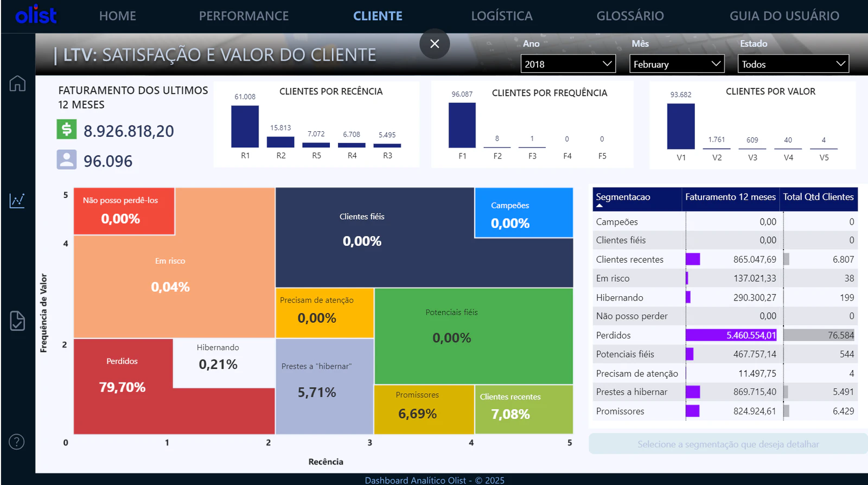Close the filter panel with X button
Viewport: 868px width, 485px height.
click(x=435, y=43)
